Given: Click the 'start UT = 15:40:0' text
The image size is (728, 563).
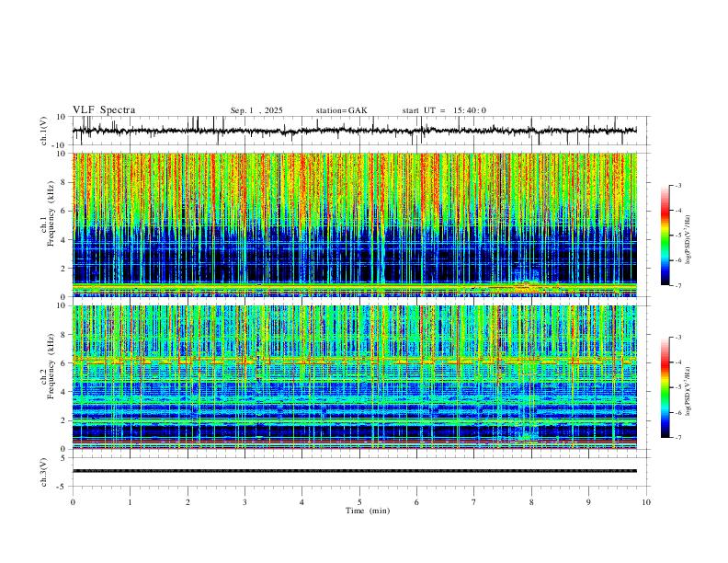Looking at the screenshot, I should 444,110.
